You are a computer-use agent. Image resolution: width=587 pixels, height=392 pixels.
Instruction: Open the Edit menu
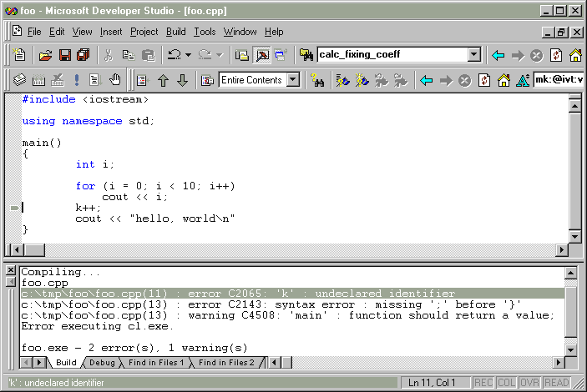[57, 32]
